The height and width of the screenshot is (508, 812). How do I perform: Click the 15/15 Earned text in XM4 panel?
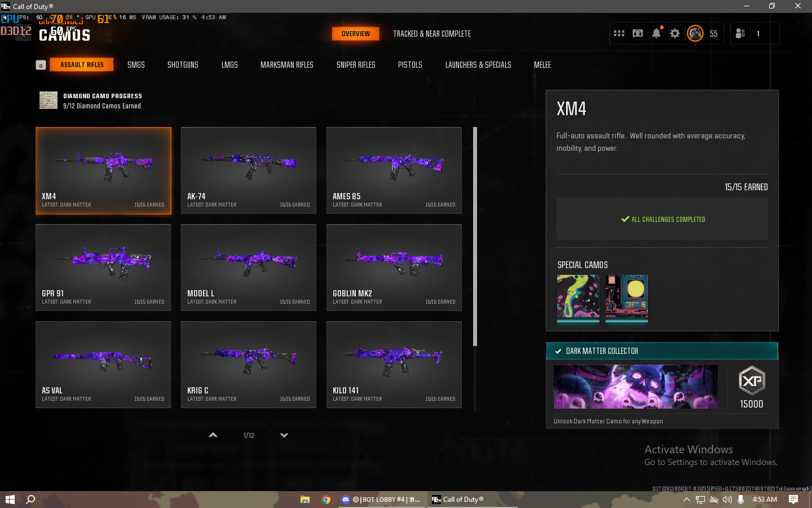click(x=746, y=187)
